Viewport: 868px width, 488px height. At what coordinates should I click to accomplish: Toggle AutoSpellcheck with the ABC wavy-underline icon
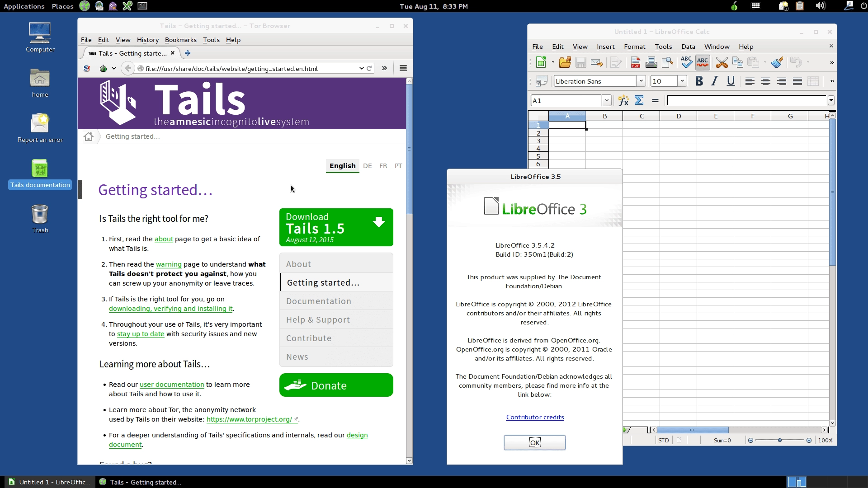click(703, 62)
